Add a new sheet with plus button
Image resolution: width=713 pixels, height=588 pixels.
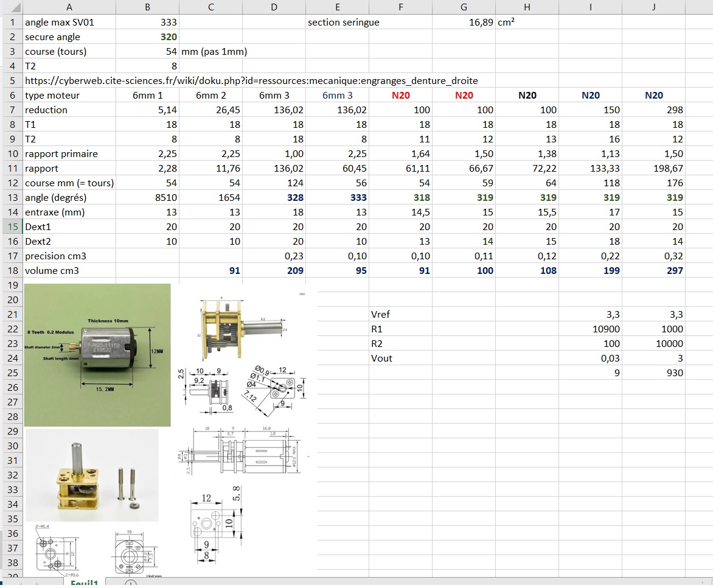131,583
